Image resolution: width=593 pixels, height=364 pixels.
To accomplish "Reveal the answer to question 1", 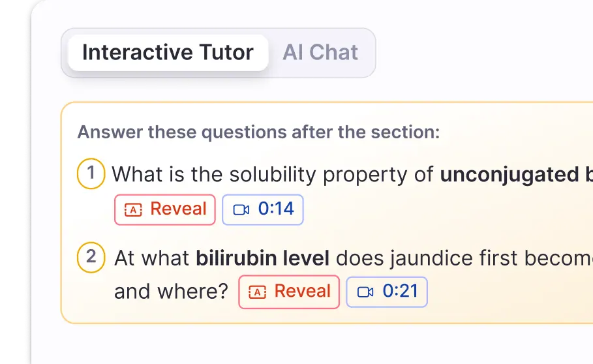I will (165, 209).
